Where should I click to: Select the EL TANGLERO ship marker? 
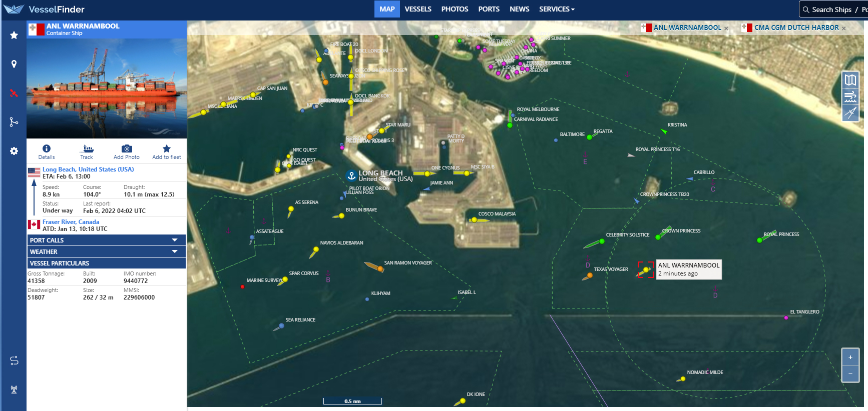pyautogui.click(x=786, y=317)
